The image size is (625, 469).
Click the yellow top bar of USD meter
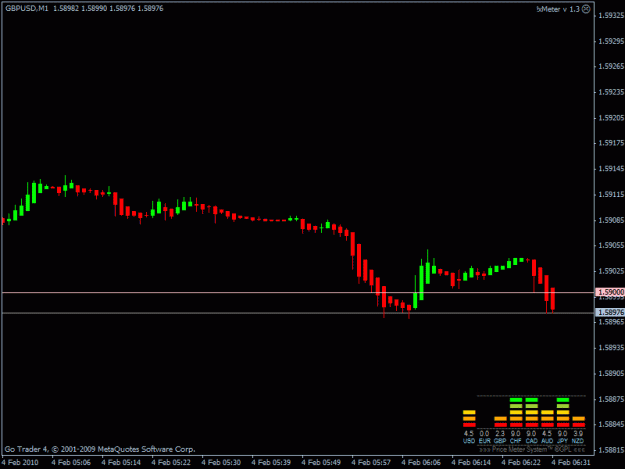coord(469,412)
